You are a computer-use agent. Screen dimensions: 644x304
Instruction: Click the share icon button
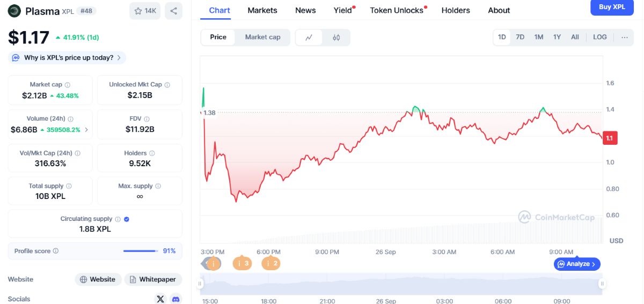[x=173, y=11]
